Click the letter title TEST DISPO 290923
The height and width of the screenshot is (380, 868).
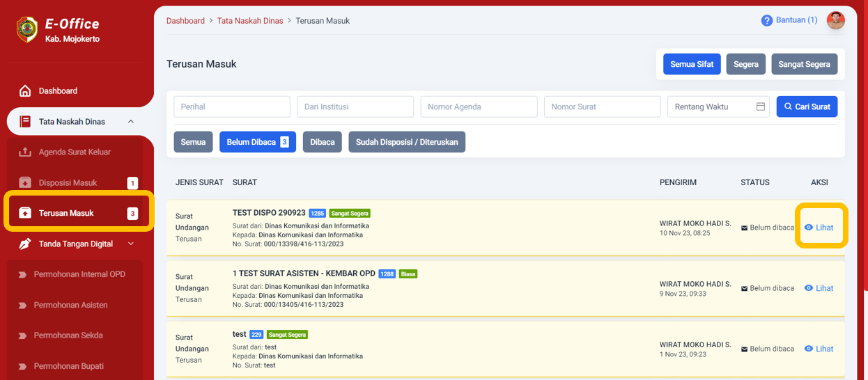(269, 213)
